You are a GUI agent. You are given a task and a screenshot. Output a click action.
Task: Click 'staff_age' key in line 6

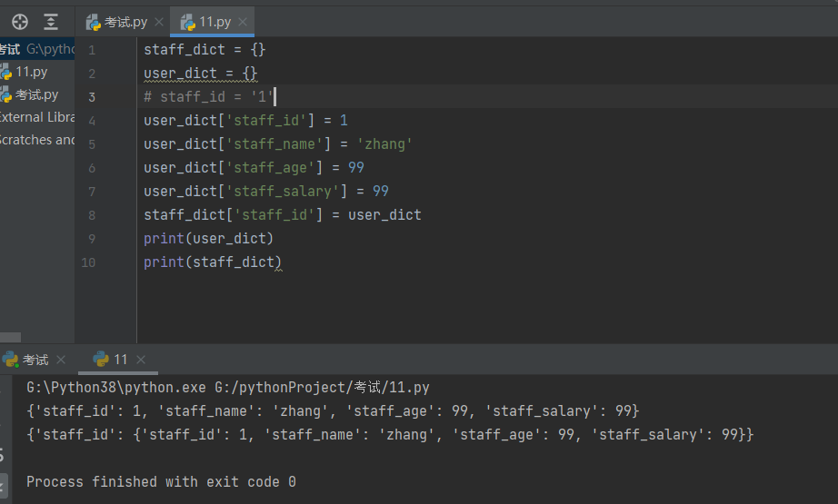tap(271, 168)
